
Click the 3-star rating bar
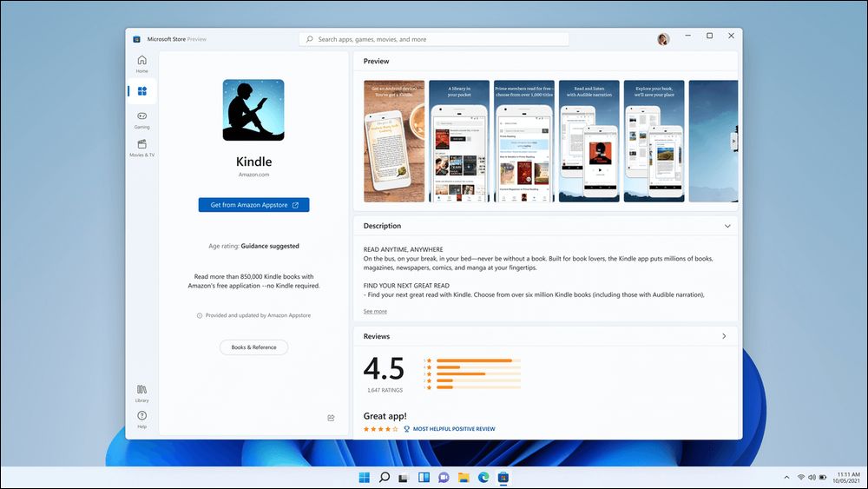tap(478, 373)
